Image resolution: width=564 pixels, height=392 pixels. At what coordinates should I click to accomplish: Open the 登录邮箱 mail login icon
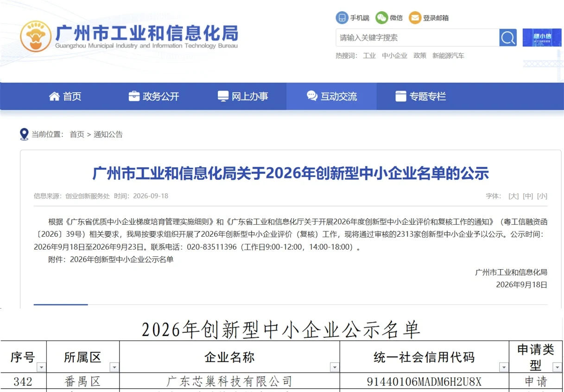[x=415, y=18]
